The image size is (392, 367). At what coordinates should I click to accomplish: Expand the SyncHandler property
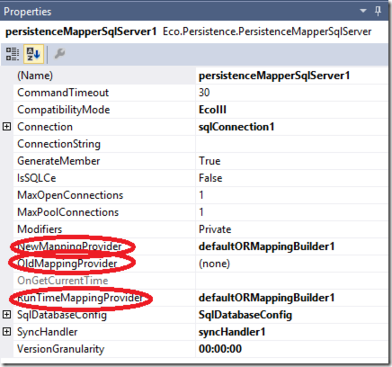pos(7,332)
